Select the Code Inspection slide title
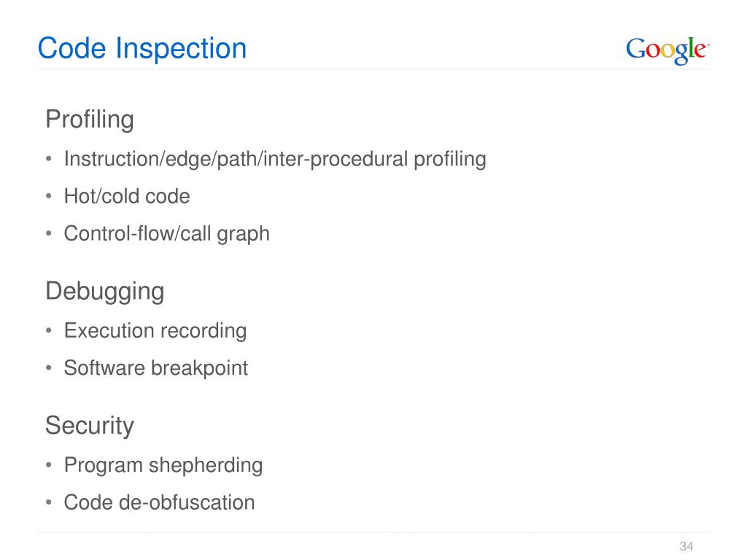Image resolution: width=747 pixels, height=560 pixels. (x=142, y=49)
